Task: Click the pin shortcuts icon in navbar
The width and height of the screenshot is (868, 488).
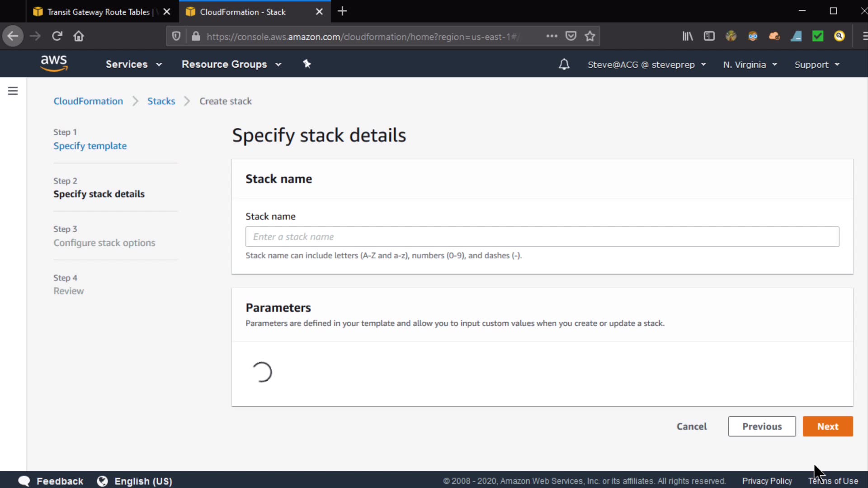Action: [307, 64]
